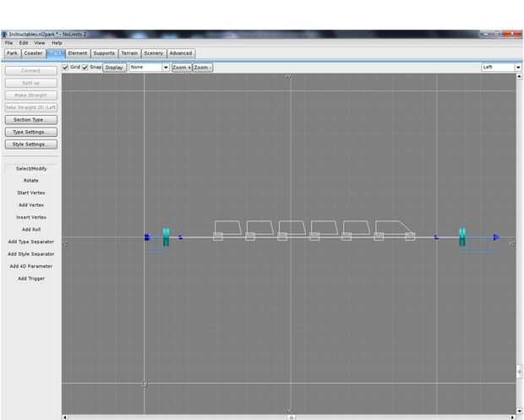
Task: Open the Help menu
Action: (57, 43)
